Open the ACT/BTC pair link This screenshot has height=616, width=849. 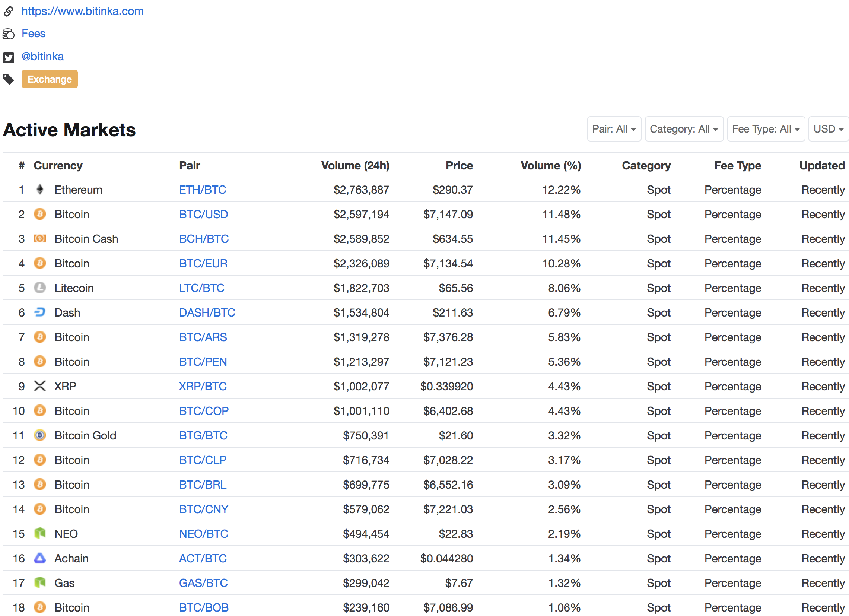tap(203, 559)
